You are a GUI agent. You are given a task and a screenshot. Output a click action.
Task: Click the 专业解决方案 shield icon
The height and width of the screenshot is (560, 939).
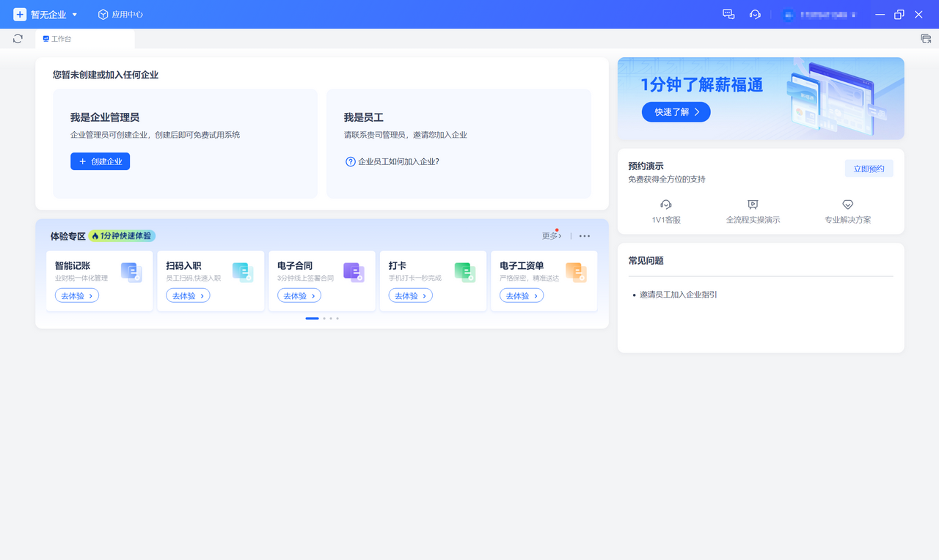pyautogui.click(x=847, y=205)
